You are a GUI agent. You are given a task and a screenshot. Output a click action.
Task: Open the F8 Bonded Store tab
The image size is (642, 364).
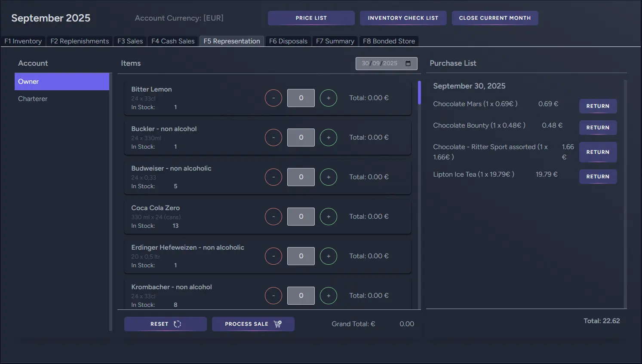(389, 41)
